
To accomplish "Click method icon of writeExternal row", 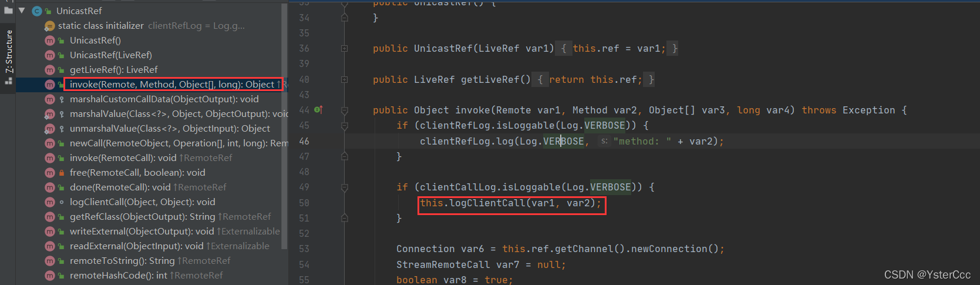I will (50, 232).
